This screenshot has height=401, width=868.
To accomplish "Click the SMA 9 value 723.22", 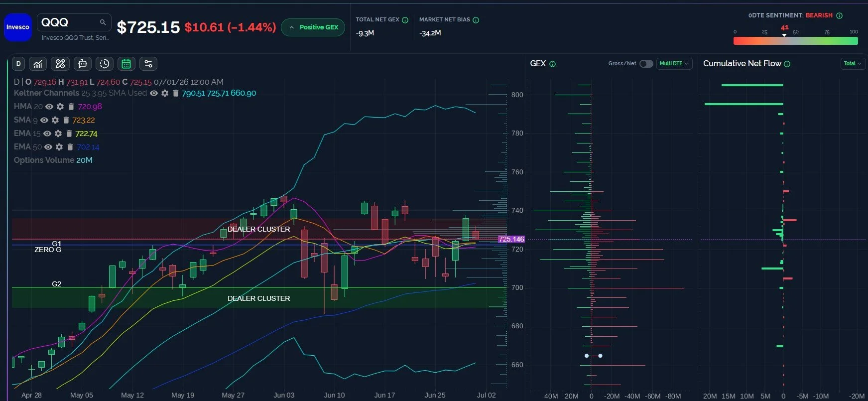I will pos(84,120).
